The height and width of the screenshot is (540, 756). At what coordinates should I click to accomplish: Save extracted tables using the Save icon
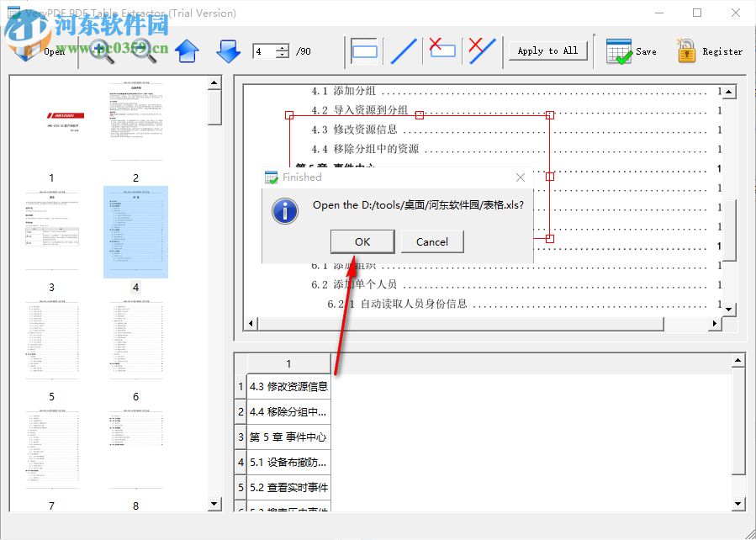pyautogui.click(x=620, y=50)
